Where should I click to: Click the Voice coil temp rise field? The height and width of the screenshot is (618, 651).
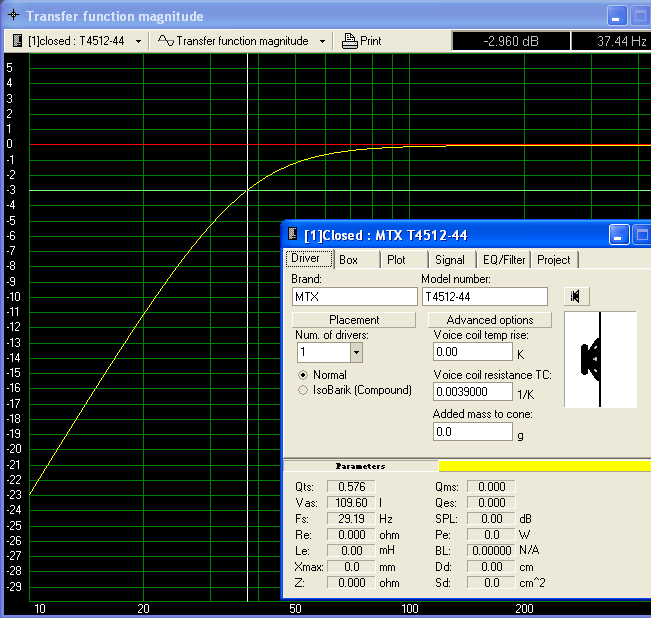473,352
